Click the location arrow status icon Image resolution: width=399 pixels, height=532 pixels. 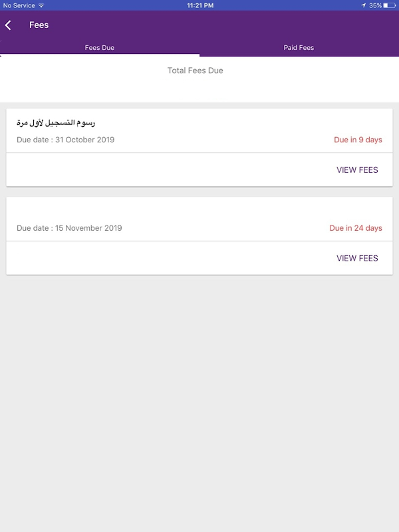coord(363,5)
